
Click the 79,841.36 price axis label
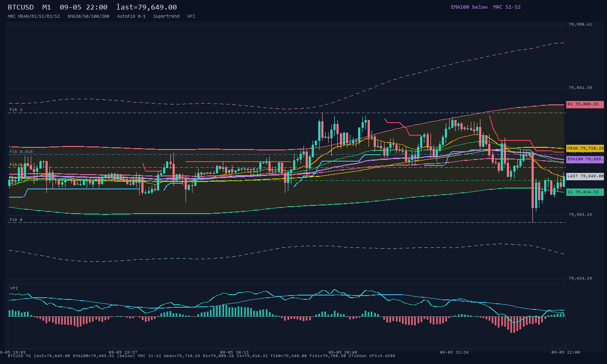pos(580,88)
